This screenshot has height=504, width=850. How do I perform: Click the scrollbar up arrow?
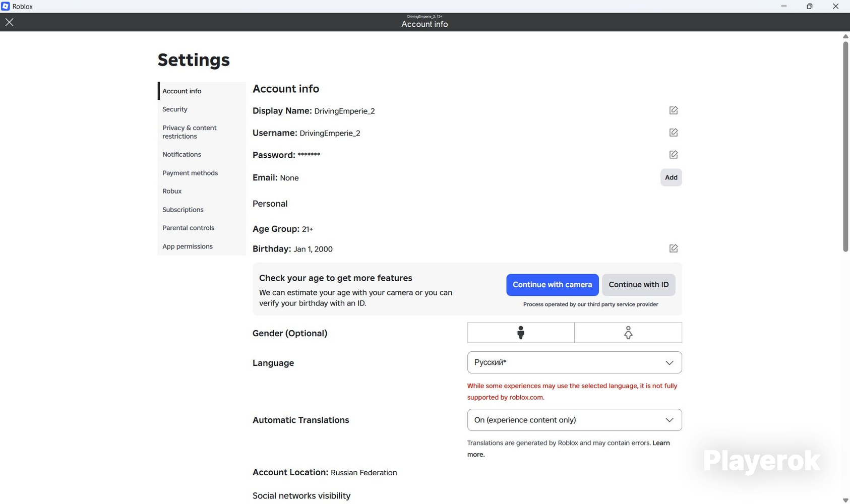click(x=845, y=36)
